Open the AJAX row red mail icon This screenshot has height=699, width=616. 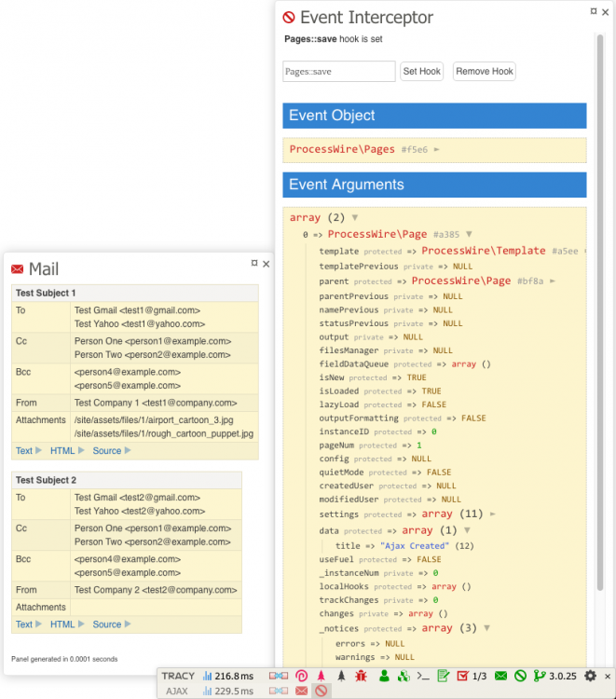(x=301, y=691)
